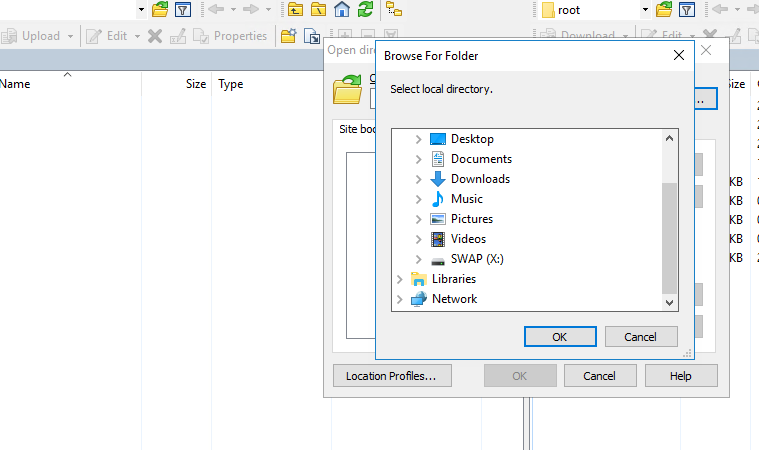Sort by the Name column header
Image resolution: width=759 pixels, height=450 pixels.
coord(15,84)
